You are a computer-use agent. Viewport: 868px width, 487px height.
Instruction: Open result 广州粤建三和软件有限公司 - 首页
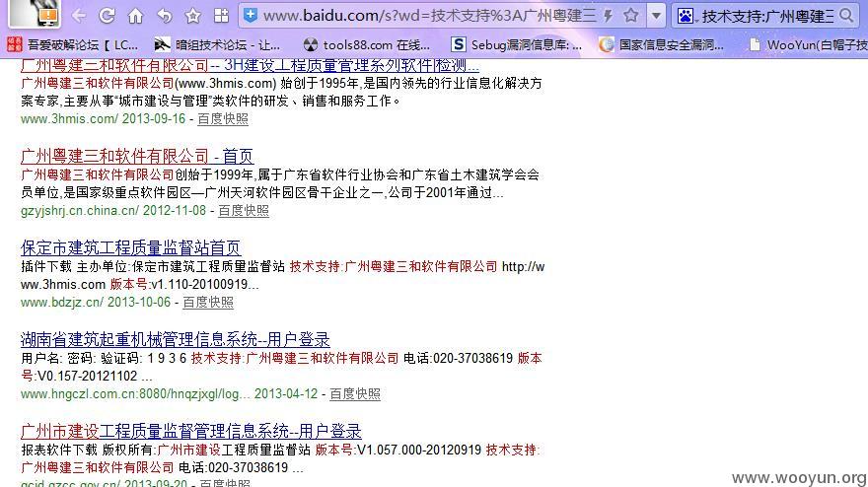pyautogui.click(x=137, y=156)
